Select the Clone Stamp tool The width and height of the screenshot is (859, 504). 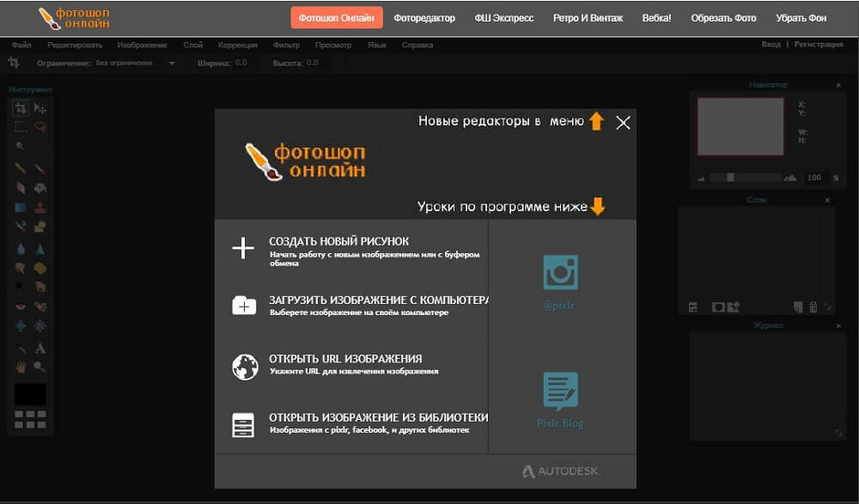(x=40, y=208)
